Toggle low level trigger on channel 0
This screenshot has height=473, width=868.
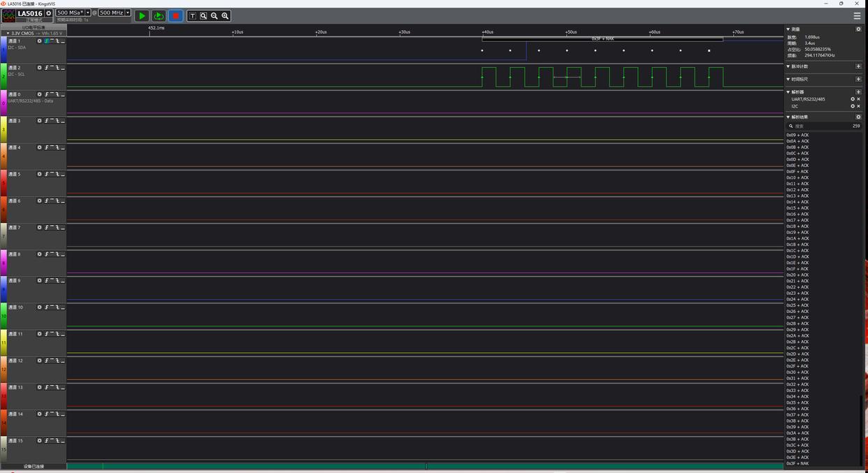tap(62, 94)
